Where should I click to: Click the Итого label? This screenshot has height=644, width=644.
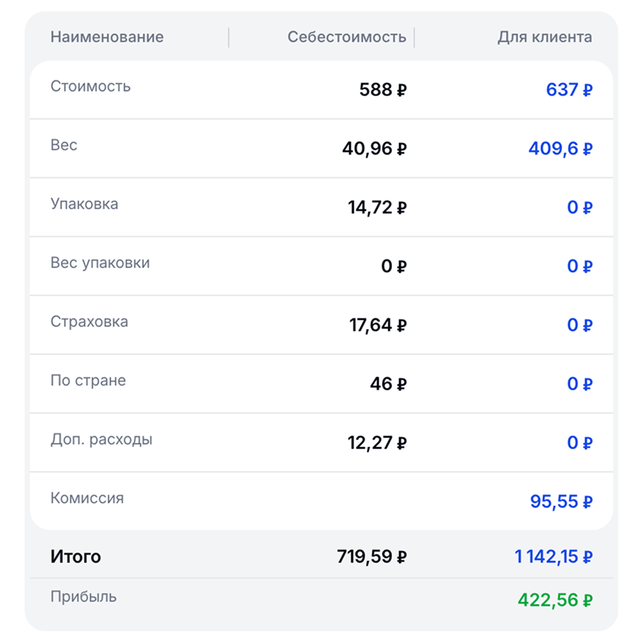pyautogui.click(x=76, y=557)
